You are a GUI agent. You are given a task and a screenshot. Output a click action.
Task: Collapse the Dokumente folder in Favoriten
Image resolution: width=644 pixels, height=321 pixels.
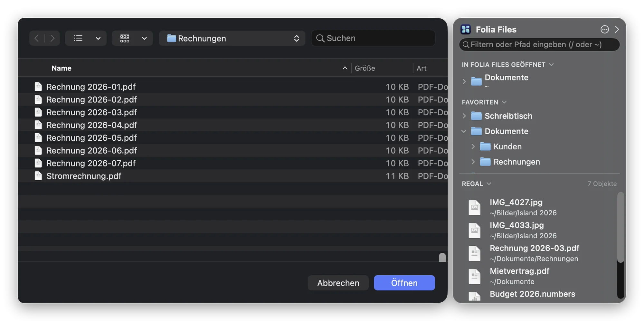tap(464, 131)
